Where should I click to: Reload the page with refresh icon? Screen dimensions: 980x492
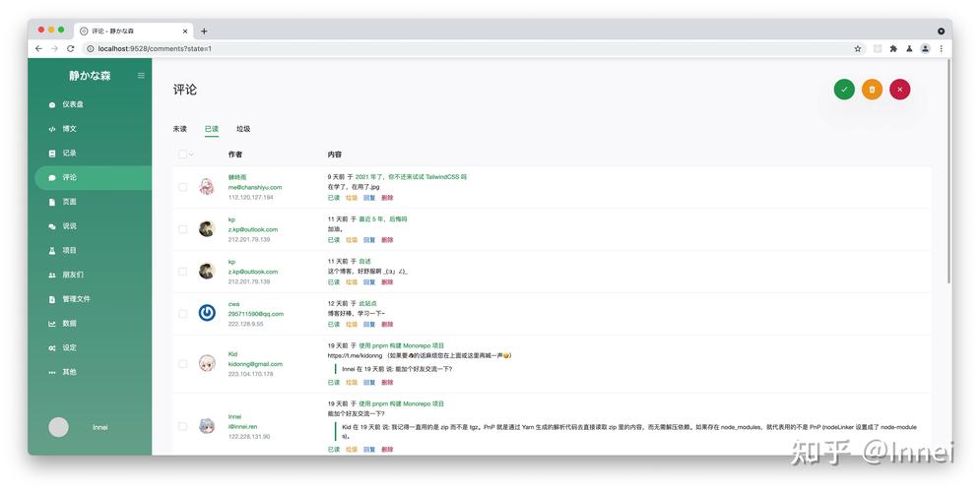coord(71,48)
